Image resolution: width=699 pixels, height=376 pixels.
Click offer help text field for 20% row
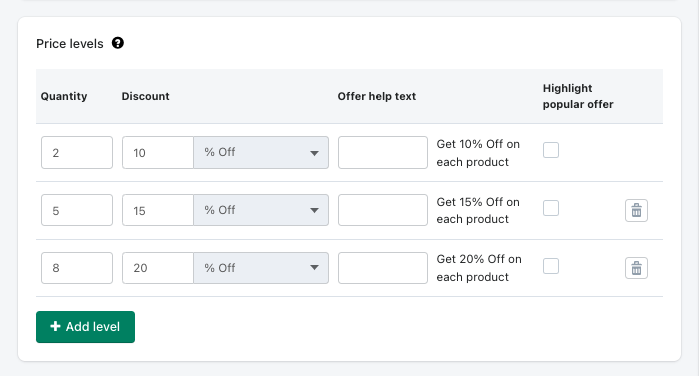pyautogui.click(x=382, y=268)
